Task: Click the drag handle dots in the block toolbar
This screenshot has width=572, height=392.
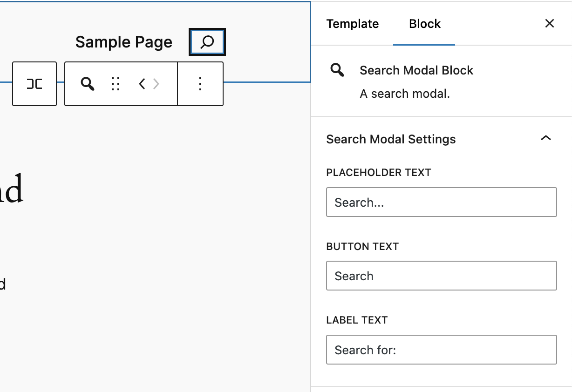Action: (x=116, y=84)
